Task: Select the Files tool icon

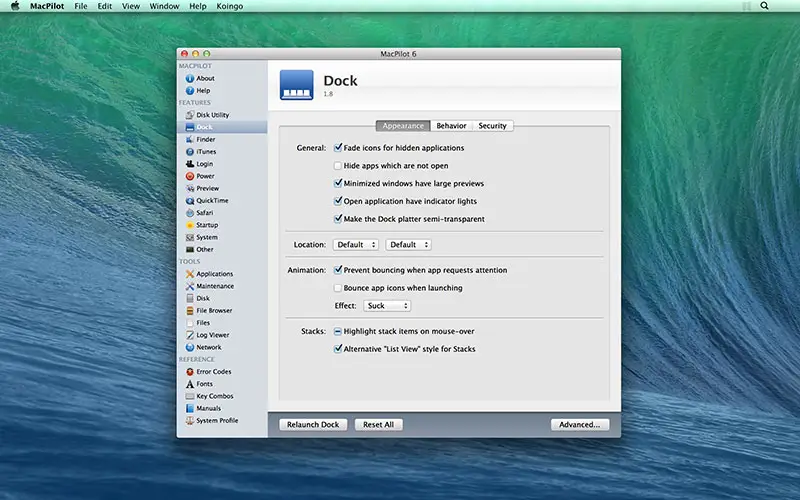Action: click(190, 323)
